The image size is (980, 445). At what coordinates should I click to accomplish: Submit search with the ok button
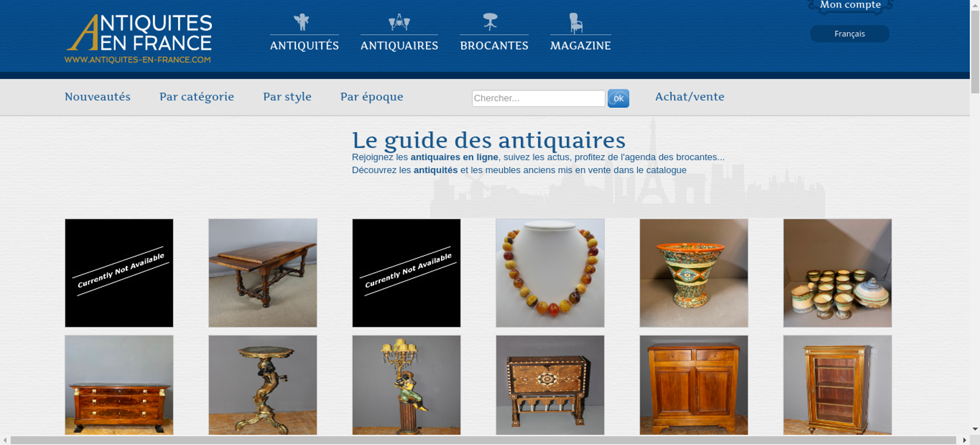(x=618, y=98)
